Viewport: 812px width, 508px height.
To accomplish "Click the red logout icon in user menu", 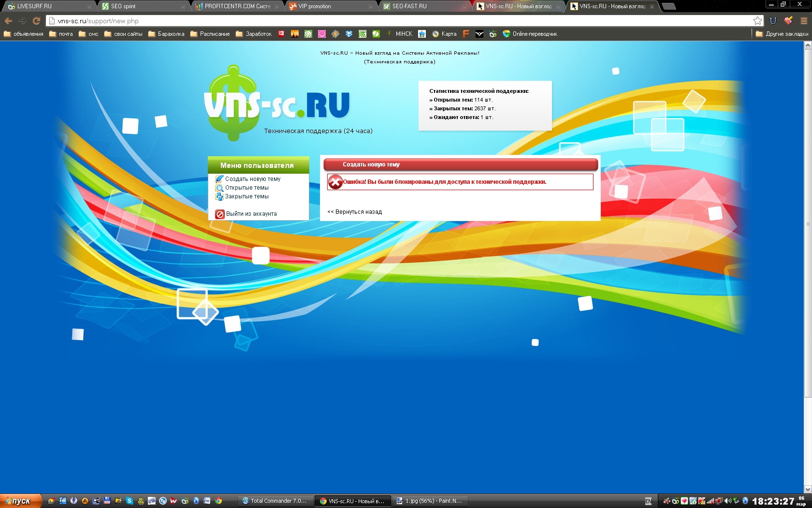I will pyautogui.click(x=220, y=214).
